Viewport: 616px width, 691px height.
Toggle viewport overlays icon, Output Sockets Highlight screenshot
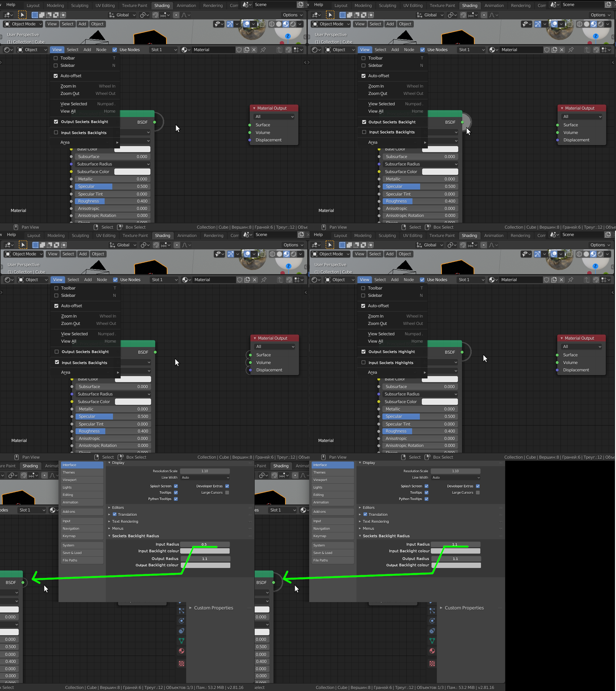554,254
